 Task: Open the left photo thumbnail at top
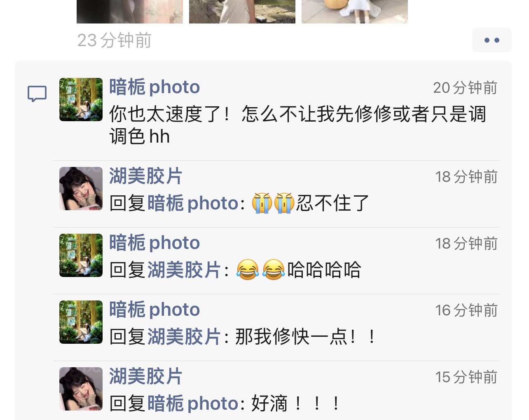(130, 12)
